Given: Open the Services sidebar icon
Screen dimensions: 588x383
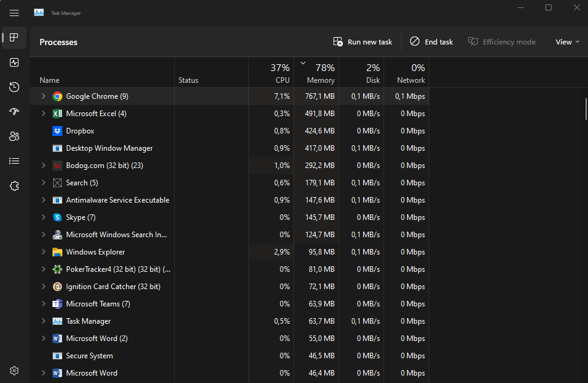Looking at the screenshot, I should (14, 186).
